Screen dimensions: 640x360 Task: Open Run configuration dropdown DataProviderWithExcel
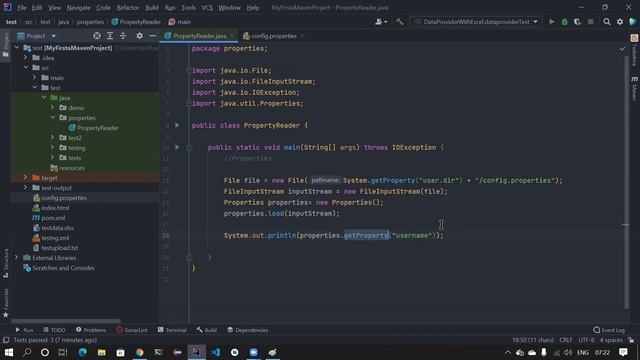(x=476, y=22)
